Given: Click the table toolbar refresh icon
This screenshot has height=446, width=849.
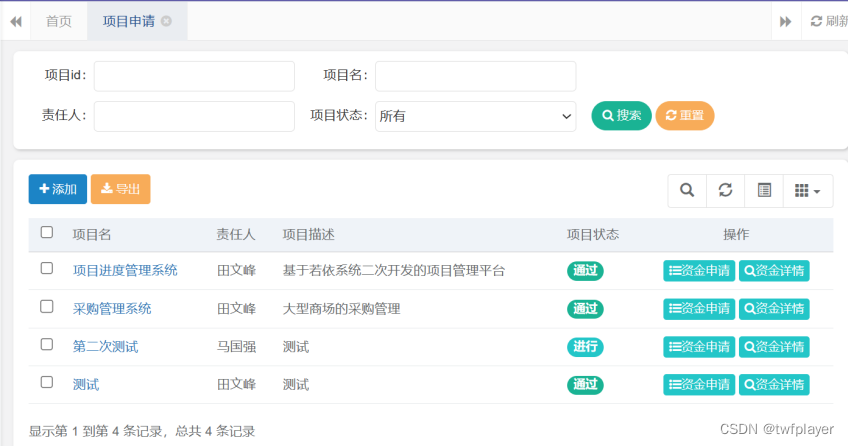Looking at the screenshot, I should click(x=726, y=191).
